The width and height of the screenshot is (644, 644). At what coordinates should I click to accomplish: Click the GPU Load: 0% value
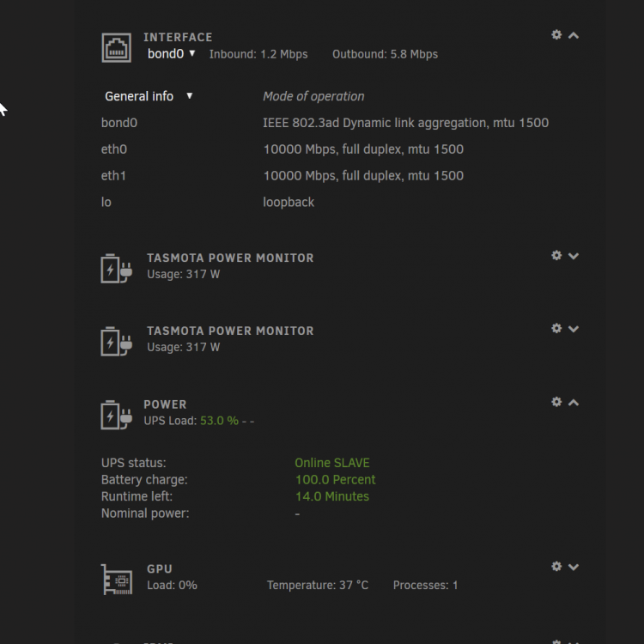pos(172,586)
